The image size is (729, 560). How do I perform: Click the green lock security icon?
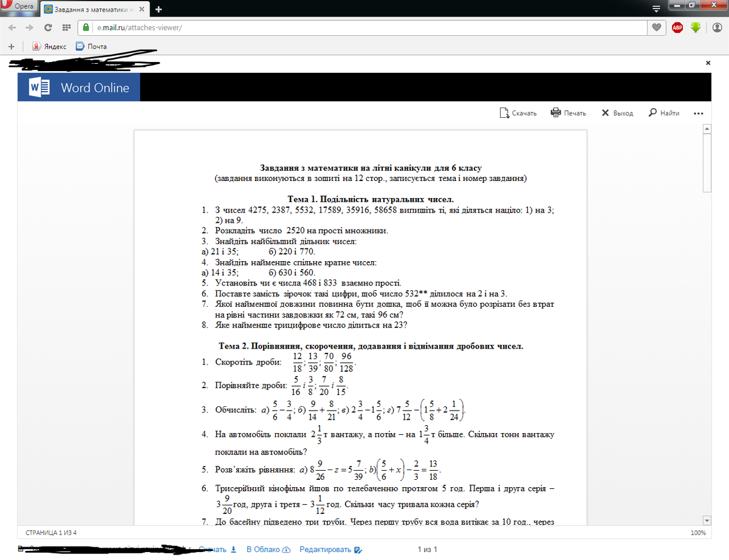tap(86, 27)
